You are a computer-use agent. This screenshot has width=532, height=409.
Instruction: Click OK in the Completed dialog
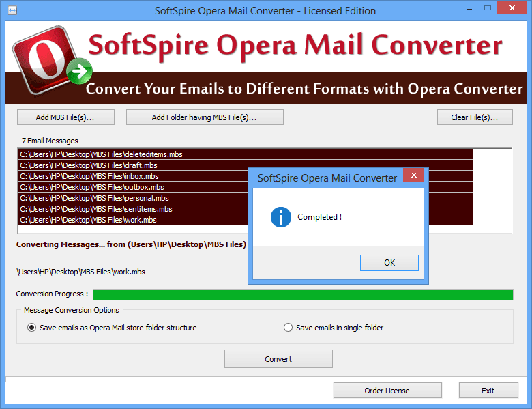pyautogui.click(x=389, y=263)
